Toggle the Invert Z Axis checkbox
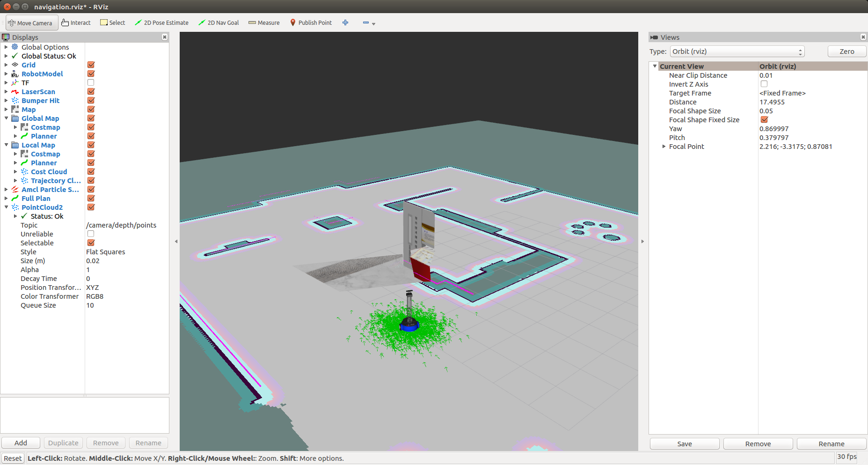 click(764, 84)
